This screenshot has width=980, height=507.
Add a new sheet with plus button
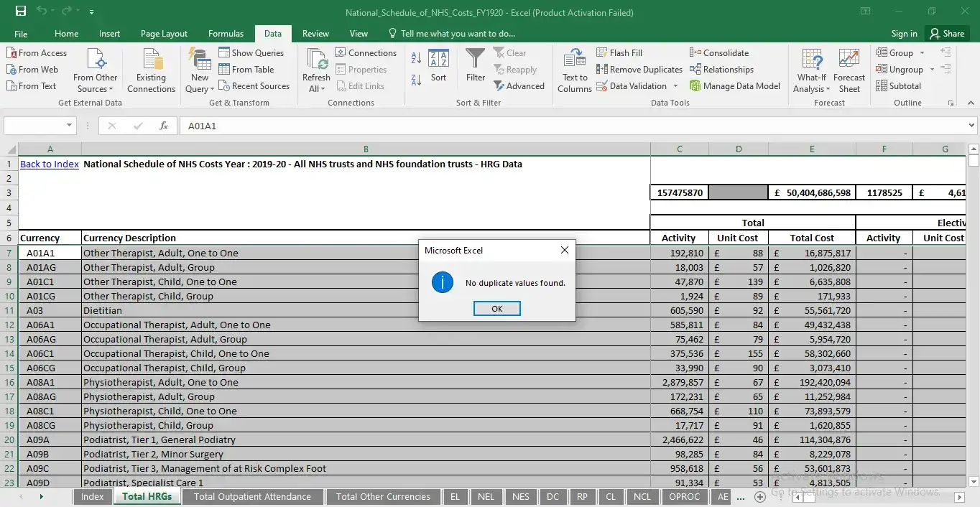[x=759, y=497]
